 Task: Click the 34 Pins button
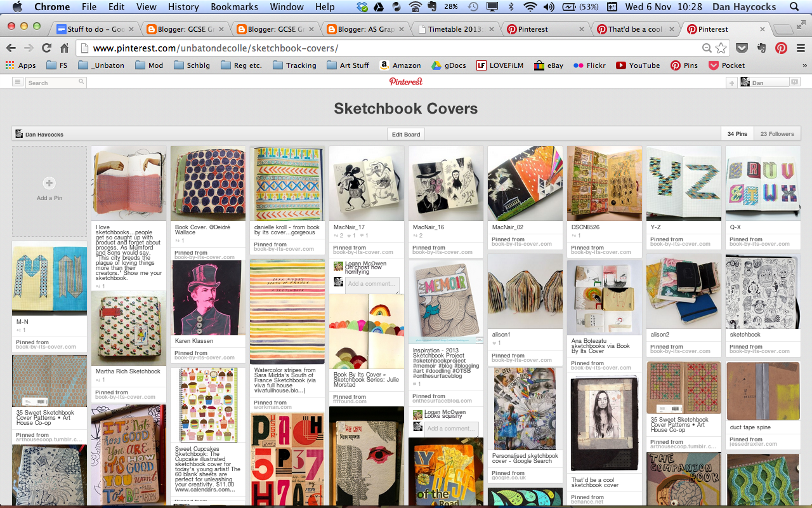[x=737, y=134]
